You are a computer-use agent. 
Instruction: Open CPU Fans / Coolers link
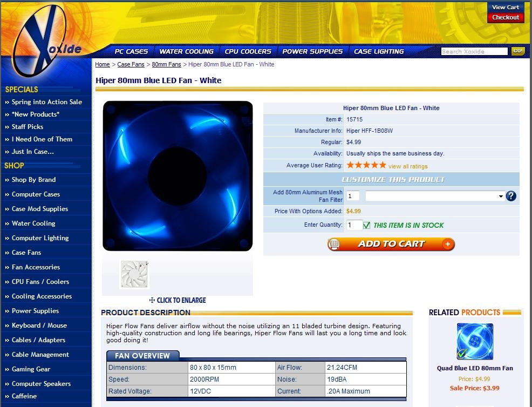pyautogui.click(x=40, y=282)
